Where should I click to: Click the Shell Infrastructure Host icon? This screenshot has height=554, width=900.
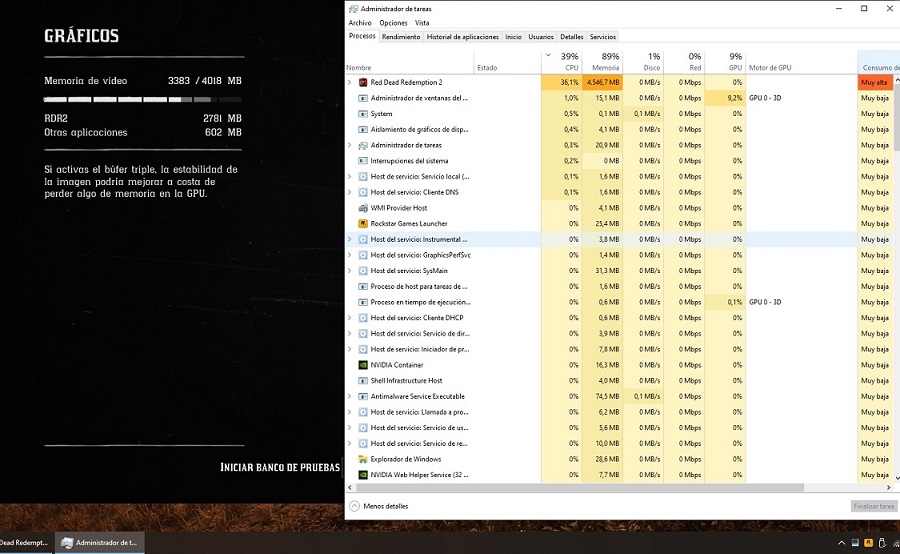click(363, 381)
